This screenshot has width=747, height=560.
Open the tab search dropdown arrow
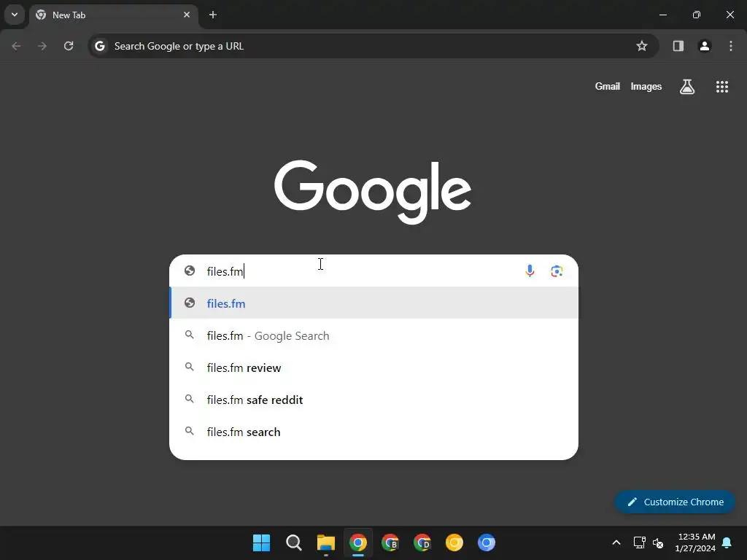tap(15, 15)
